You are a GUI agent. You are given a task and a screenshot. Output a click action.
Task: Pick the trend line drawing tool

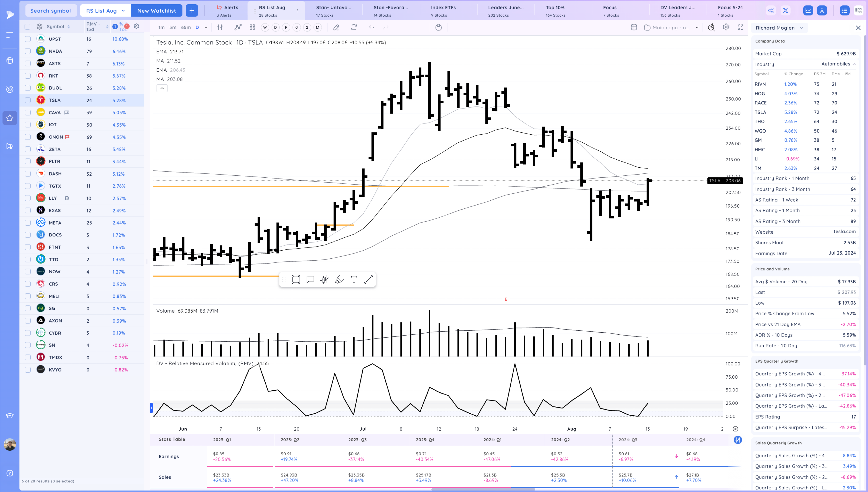[x=368, y=279]
